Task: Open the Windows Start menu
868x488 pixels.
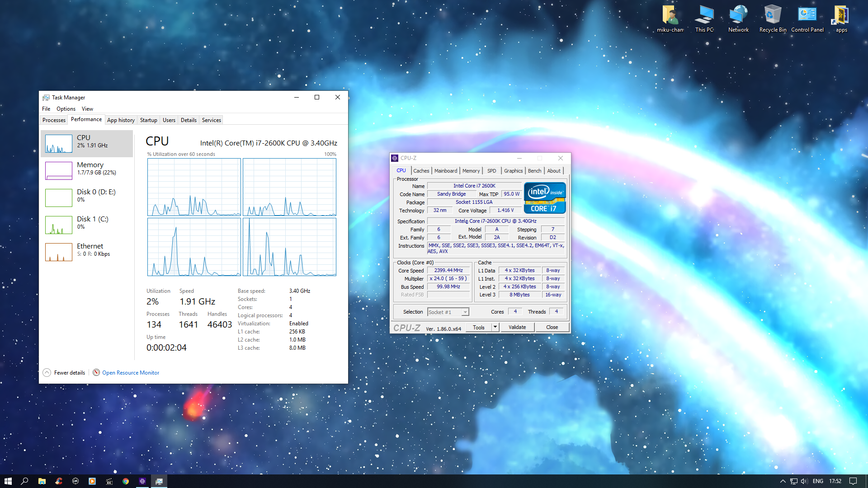Action: pos(8,481)
